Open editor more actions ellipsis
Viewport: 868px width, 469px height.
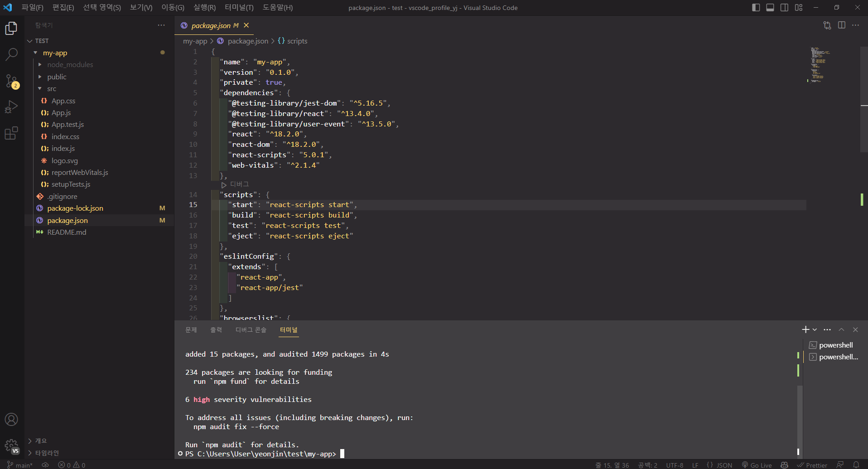point(856,25)
